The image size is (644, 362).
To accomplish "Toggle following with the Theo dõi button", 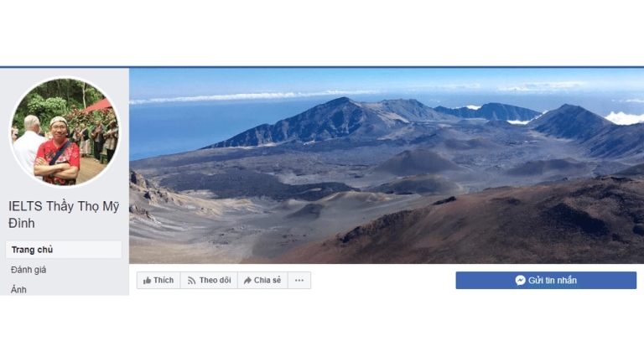I will pos(209,281).
